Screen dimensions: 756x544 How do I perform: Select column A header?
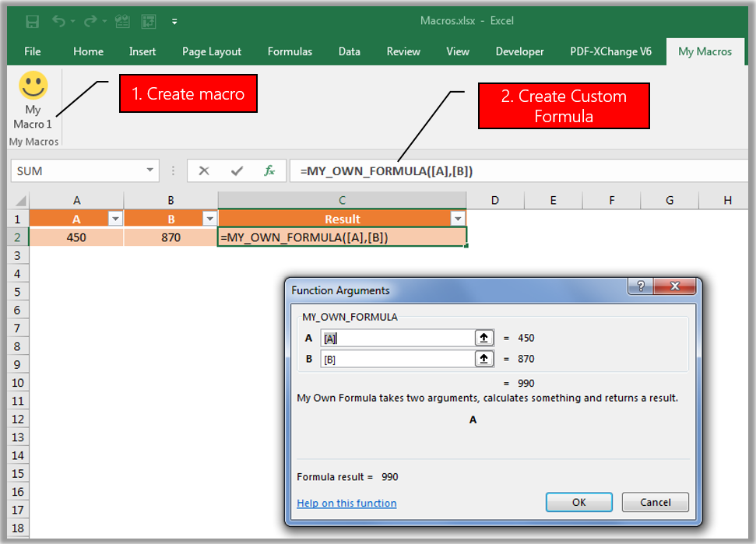coord(76,200)
